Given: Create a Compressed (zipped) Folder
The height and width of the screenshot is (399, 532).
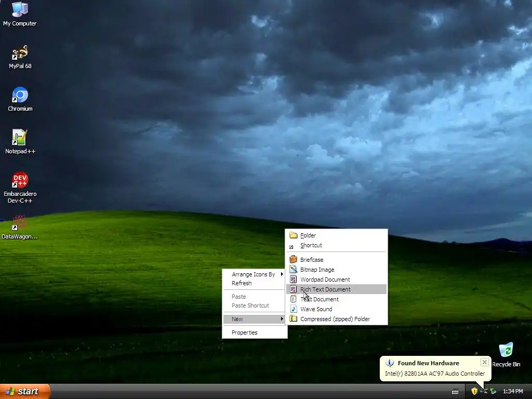Looking at the screenshot, I should [336, 318].
